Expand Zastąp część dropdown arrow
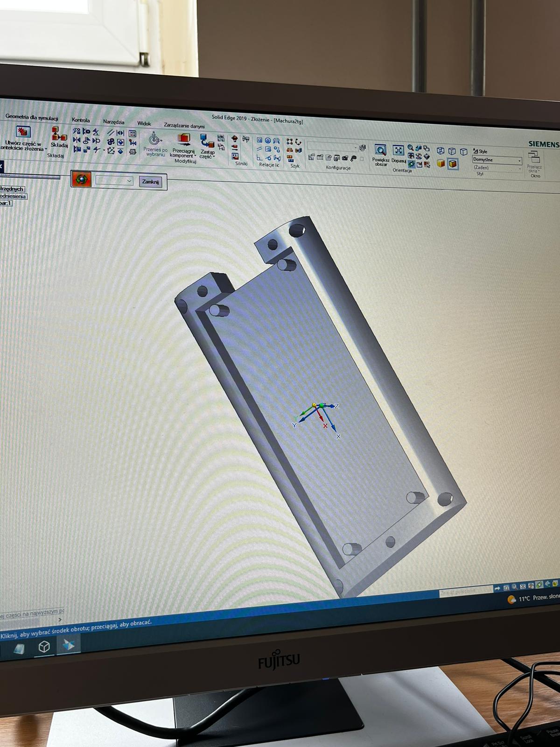The height and width of the screenshot is (747, 560). 214,157
